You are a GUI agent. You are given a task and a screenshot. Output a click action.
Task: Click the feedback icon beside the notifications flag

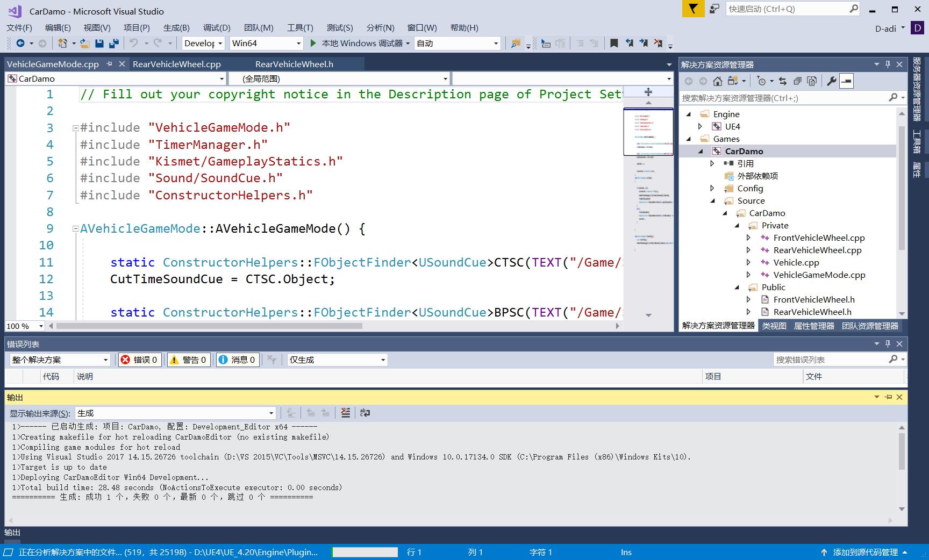(714, 9)
